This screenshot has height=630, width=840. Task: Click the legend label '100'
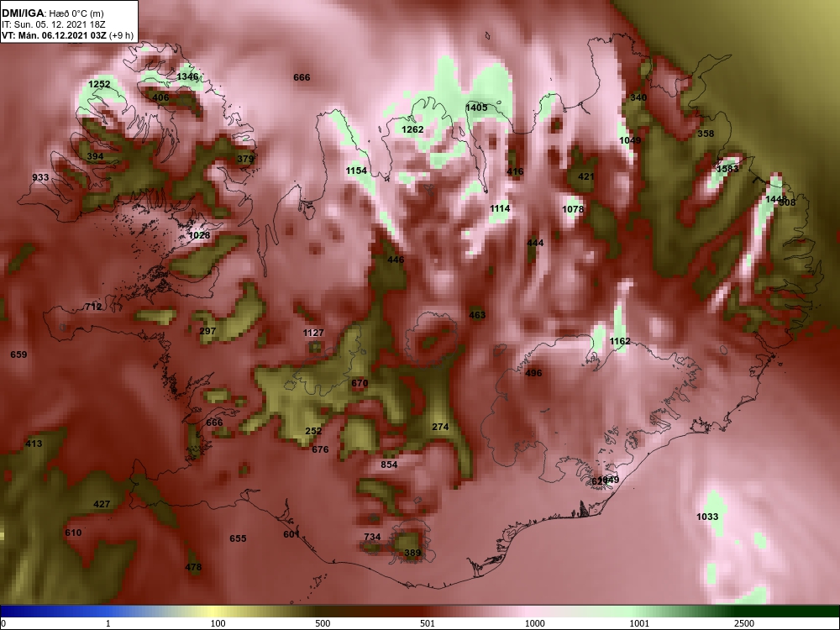218,623
